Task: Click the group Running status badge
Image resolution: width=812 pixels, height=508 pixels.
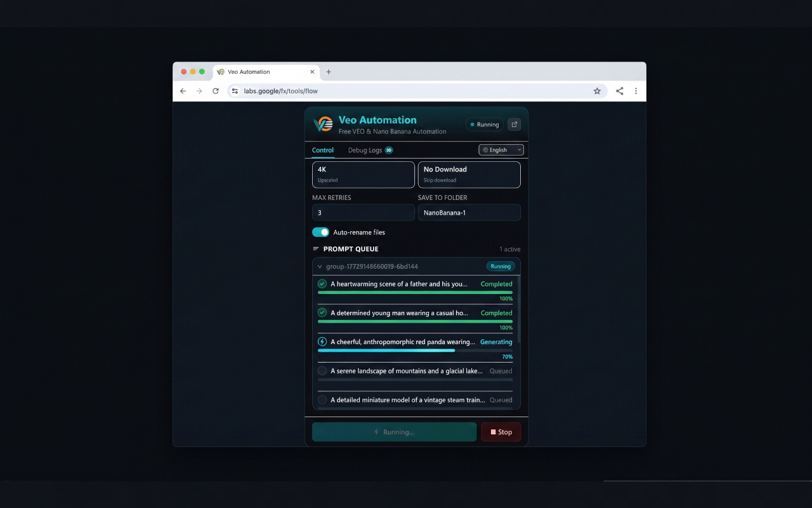Action: (501, 267)
